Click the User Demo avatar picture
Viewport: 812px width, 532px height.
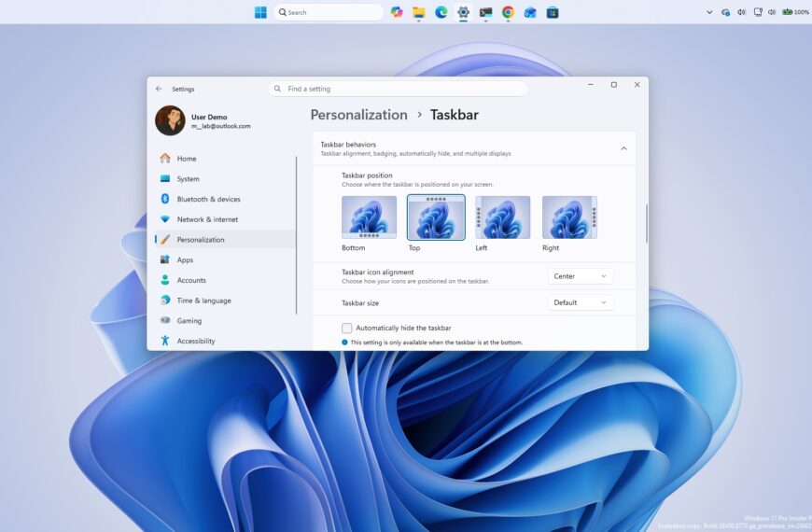(170, 120)
